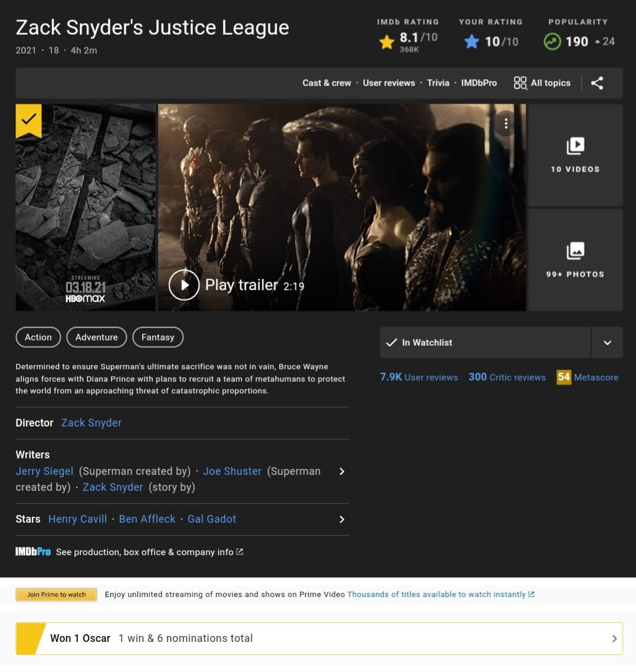Go to User reviews in the top bar

[x=389, y=83]
